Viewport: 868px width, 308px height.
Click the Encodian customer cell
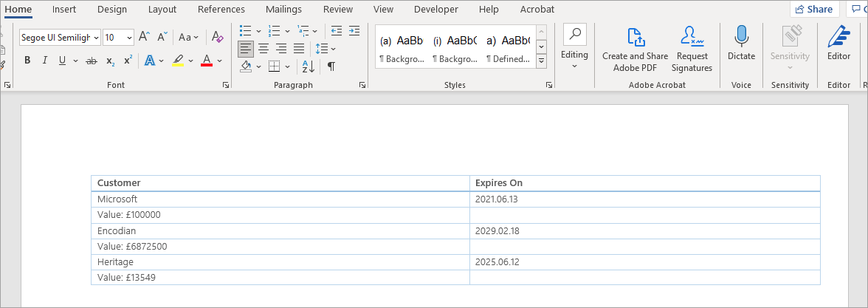coord(280,231)
